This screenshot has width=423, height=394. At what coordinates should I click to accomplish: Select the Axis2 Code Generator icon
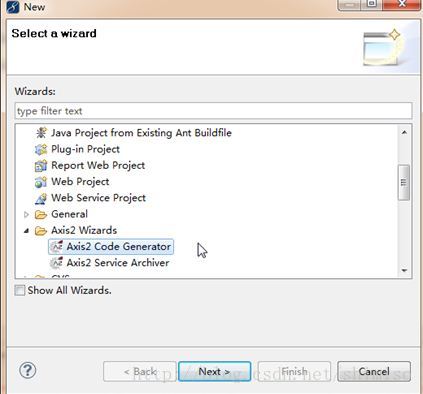[x=56, y=247]
